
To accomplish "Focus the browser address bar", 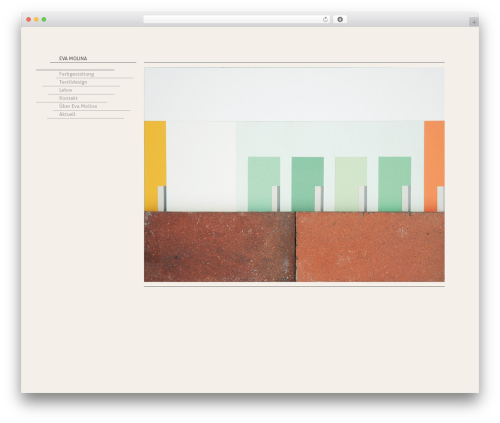I will pos(237,19).
